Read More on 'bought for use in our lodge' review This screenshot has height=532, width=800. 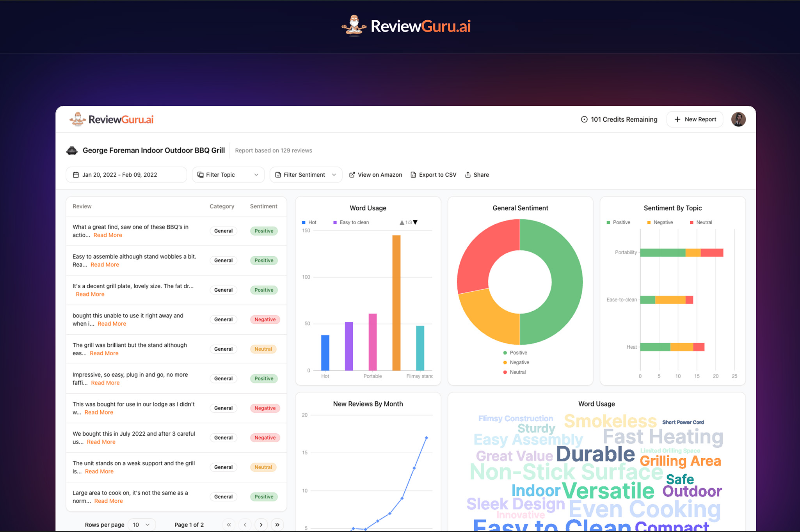pyautogui.click(x=99, y=413)
